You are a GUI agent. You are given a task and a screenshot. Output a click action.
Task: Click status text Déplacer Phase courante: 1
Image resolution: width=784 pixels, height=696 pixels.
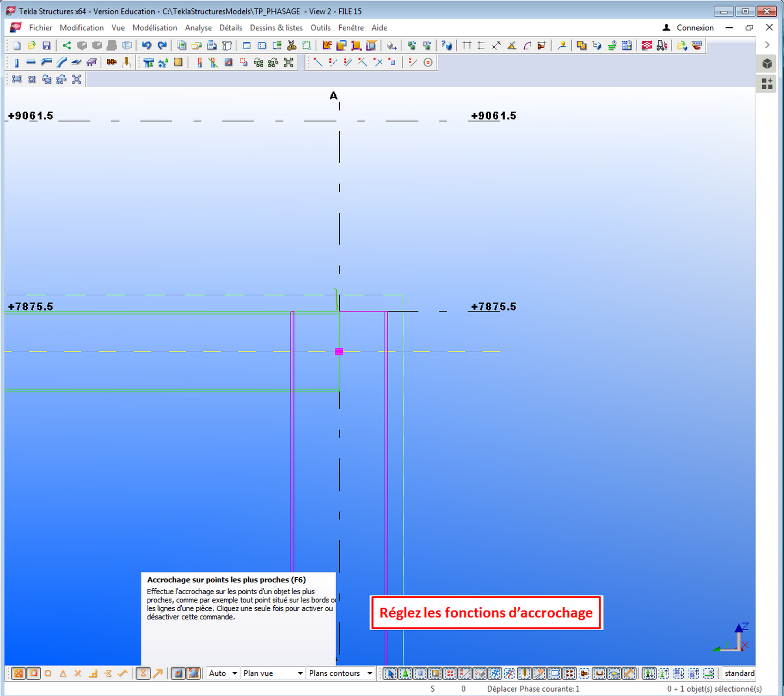point(533,688)
